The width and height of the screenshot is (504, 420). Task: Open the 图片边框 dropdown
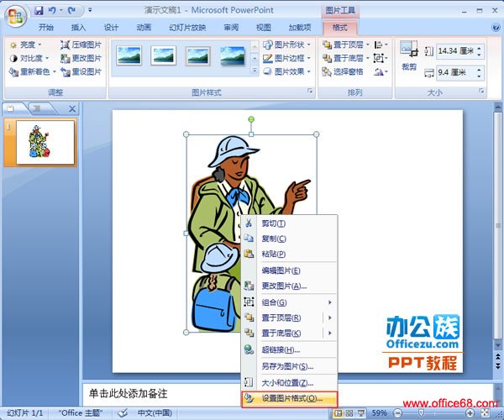tap(286, 58)
